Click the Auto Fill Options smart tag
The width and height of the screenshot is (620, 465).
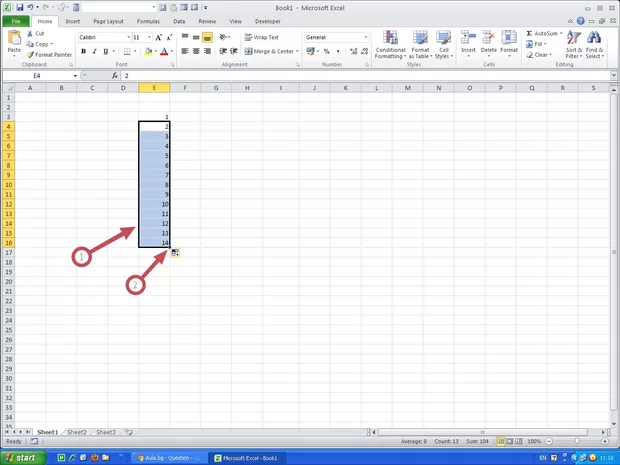[x=175, y=253]
